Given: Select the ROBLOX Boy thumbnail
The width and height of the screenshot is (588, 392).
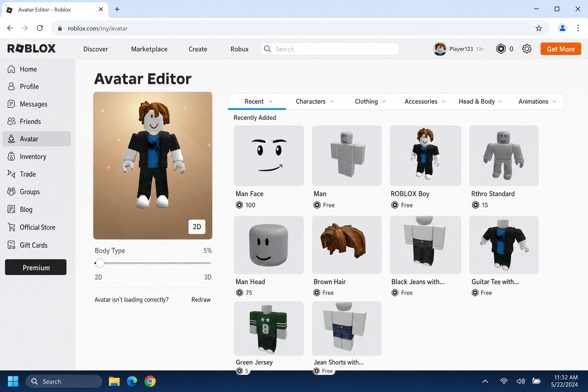Looking at the screenshot, I should coord(425,156).
